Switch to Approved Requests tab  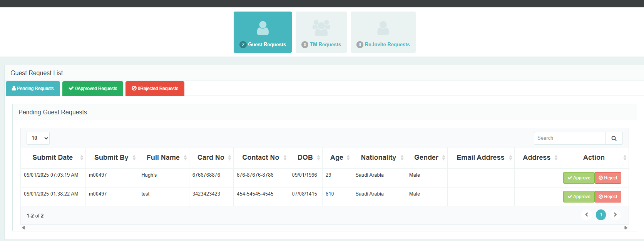93,89
